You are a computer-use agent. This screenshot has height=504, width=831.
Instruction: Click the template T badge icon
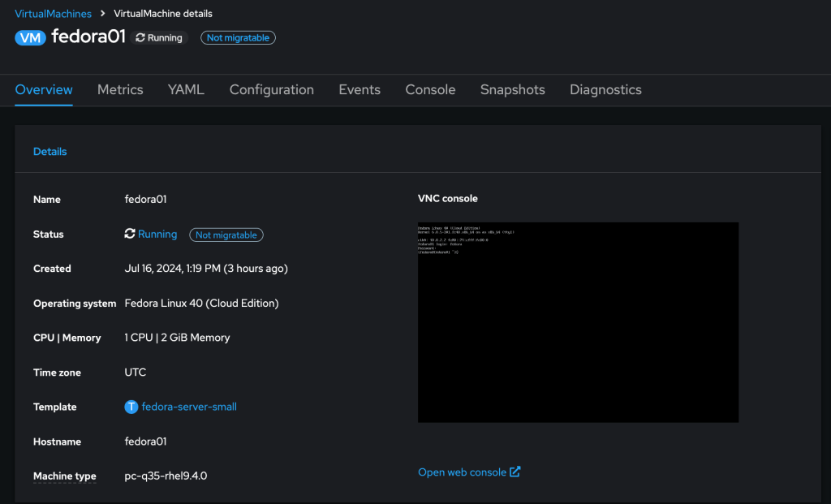pyautogui.click(x=131, y=407)
